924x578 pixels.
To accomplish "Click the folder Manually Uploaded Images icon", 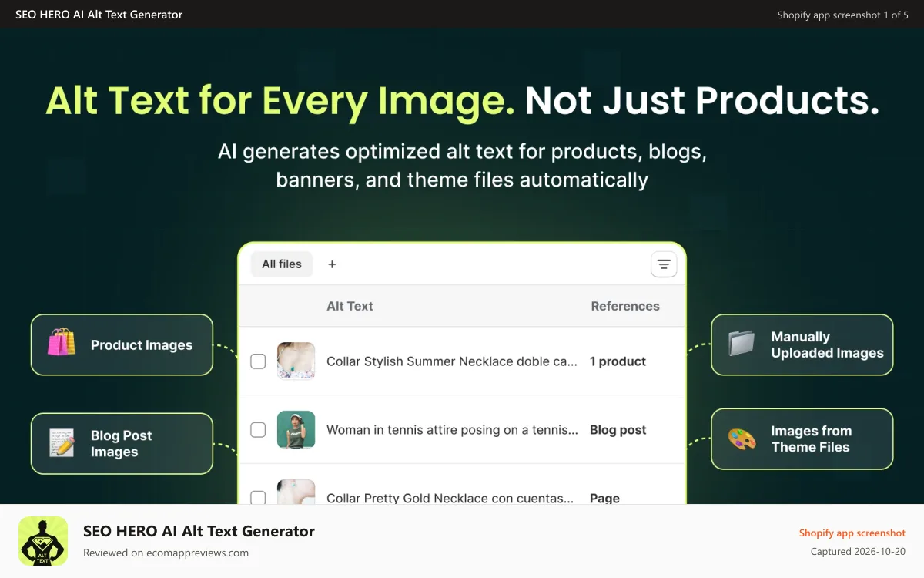I will 742,342.
